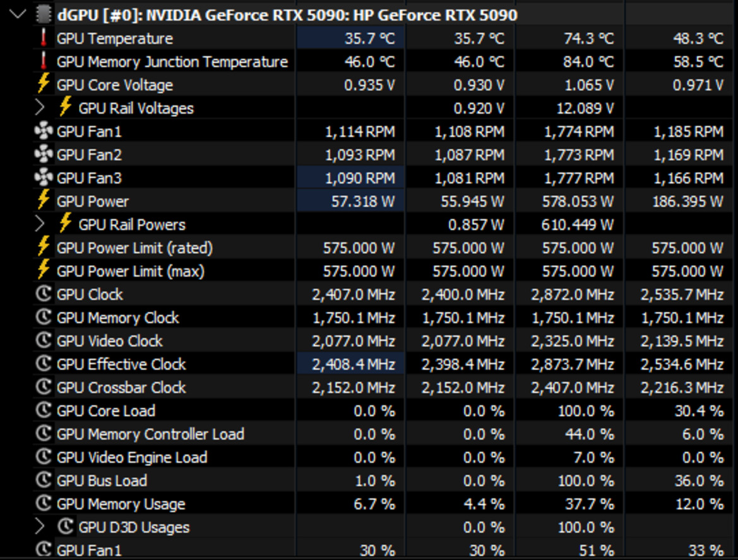Select the GPU Memory Usage label
The height and width of the screenshot is (560, 738).
[x=121, y=504]
